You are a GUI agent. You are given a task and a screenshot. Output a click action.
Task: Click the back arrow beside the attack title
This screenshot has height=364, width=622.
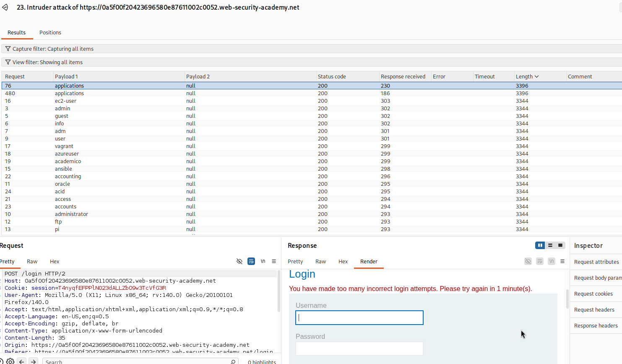5,8
